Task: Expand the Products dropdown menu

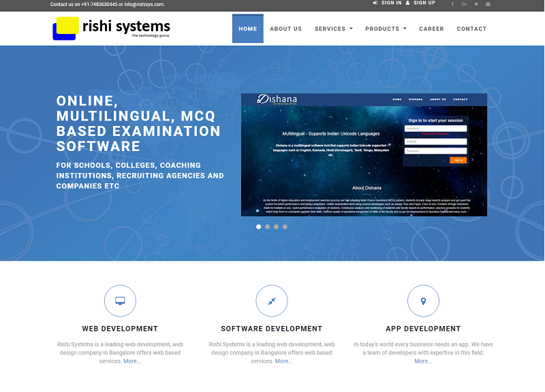Action: coord(386,29)
